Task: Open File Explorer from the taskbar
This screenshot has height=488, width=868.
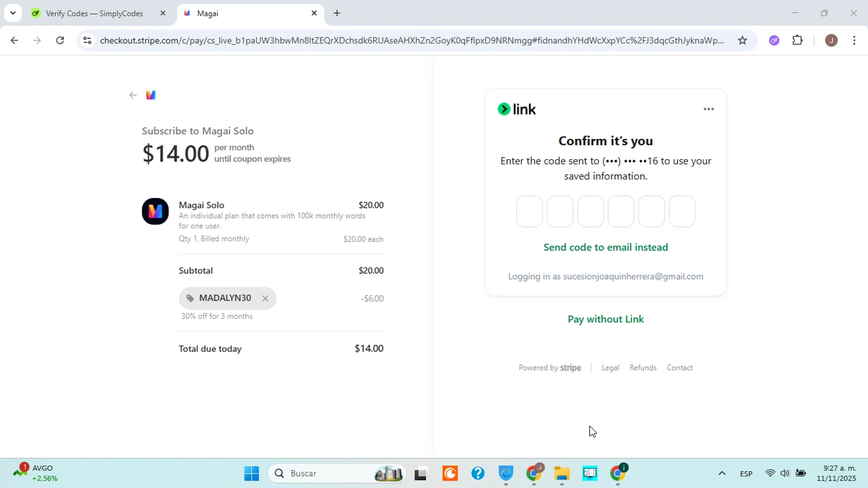Action: coord(562,474)
